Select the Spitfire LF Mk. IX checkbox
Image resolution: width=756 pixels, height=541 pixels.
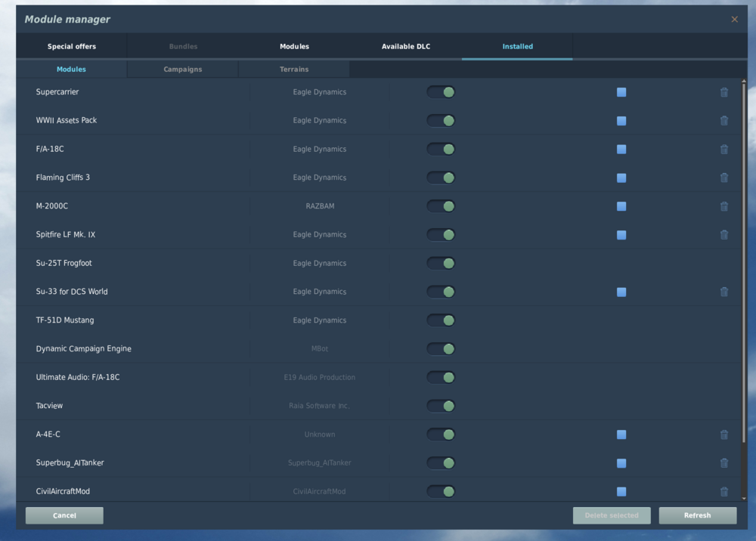click(x=621, y=235)
